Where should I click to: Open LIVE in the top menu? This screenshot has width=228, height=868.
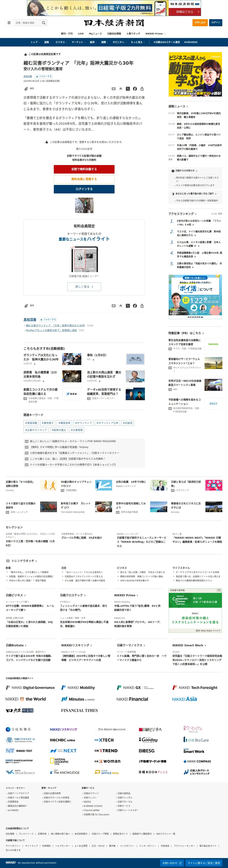tap(81, 34)
